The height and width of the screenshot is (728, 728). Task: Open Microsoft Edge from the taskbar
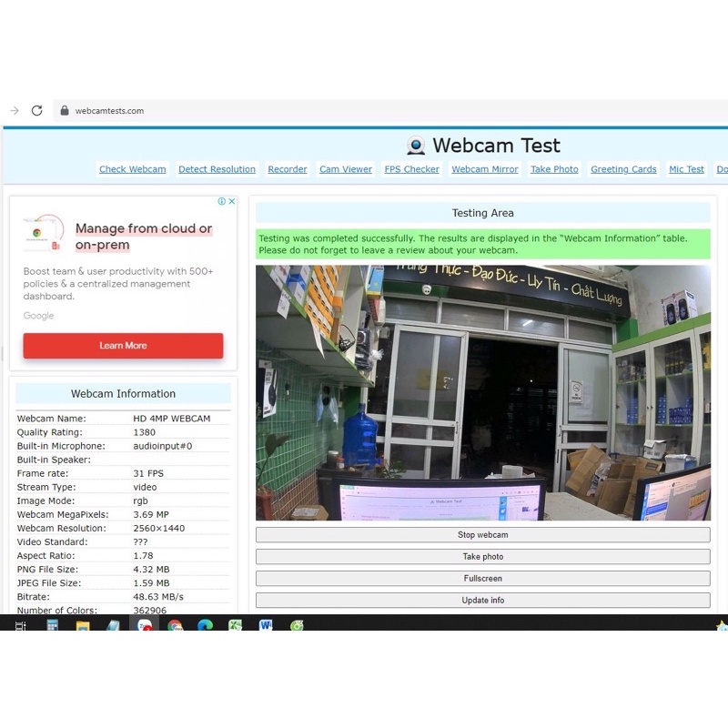pos(207,626)
